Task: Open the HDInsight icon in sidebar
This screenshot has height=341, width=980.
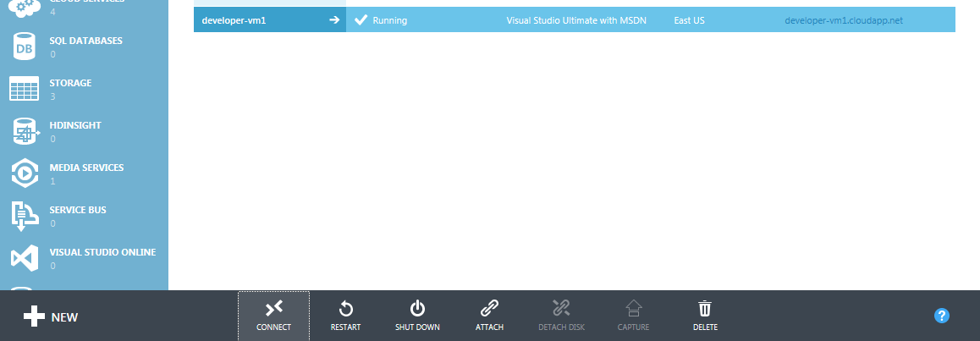Action: (x=25, y=131)
